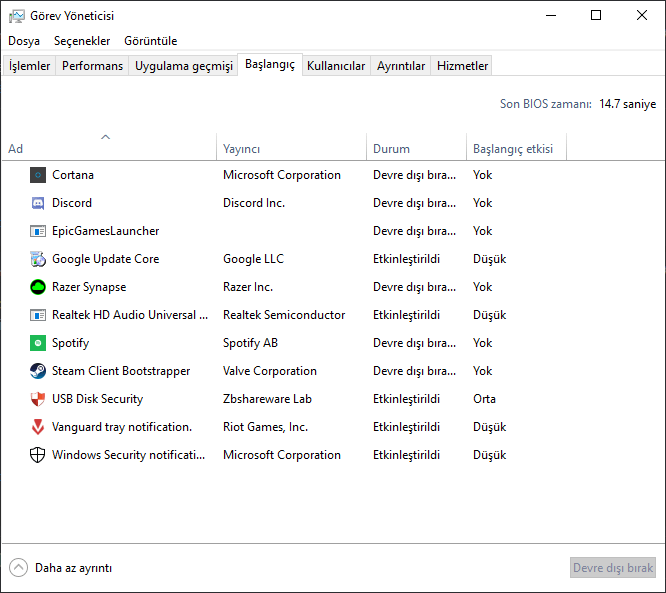The image size is (666, 593).
Task: Select the USB Disk Security entry
Action: pos(97,399)
